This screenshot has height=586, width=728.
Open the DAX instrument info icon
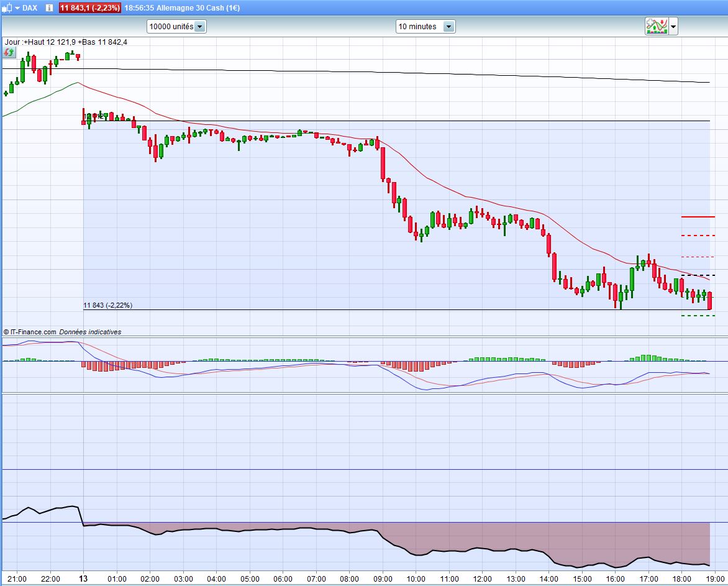tap(49, 8)
